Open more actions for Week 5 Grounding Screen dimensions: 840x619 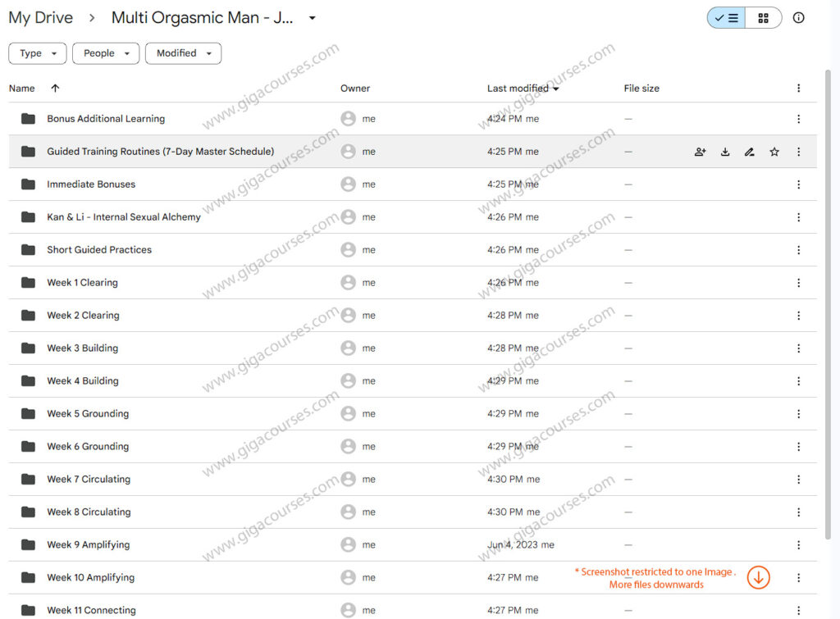pos(798,414)
